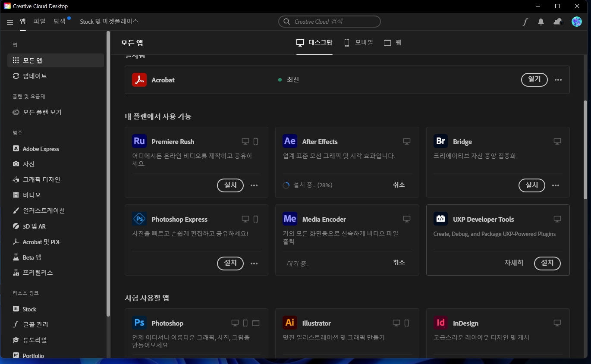The width and height of the screenshot is (591, 364).
Task: Click the 대기 중 status text
Action: click(x=298, y=263)
